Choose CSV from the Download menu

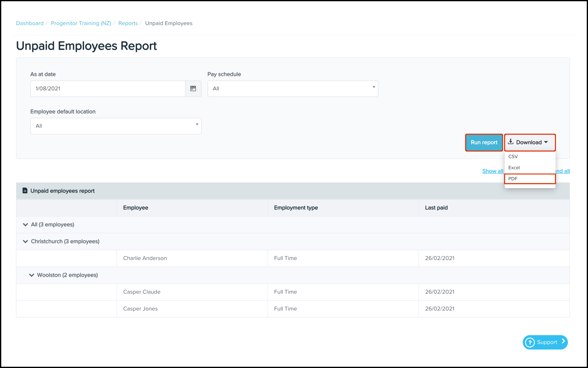pyautogui.click(x=513, y=156)
